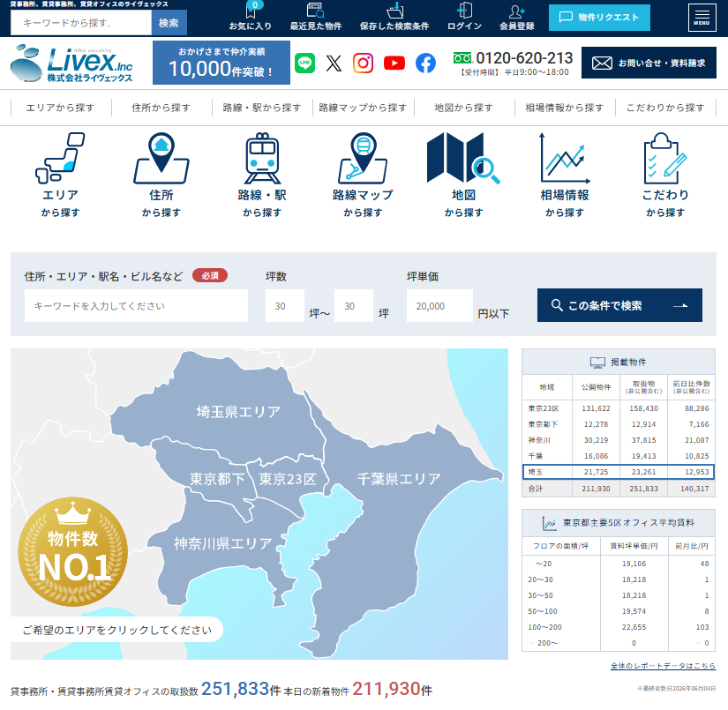Viewport: 728px width, 710px height.
Task: Click the large こだわり clipboard icon
Action: (x=665, y=158)
